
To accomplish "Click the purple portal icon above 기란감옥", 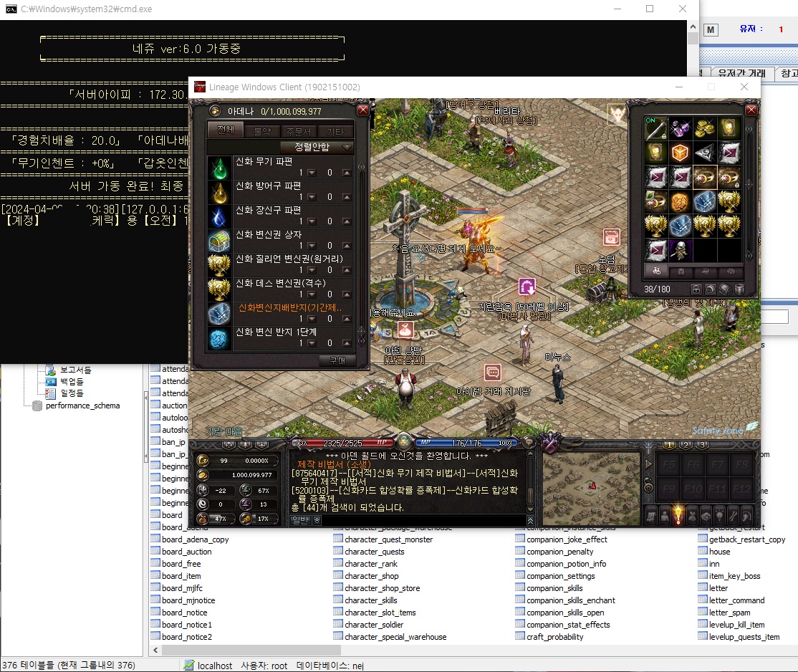I will click(527, 287).
